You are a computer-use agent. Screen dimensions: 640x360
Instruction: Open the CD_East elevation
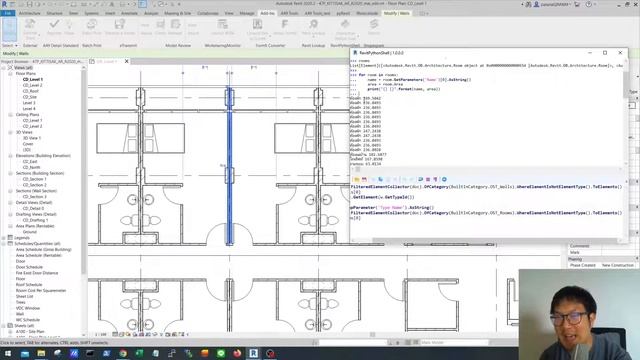[30, 162]
